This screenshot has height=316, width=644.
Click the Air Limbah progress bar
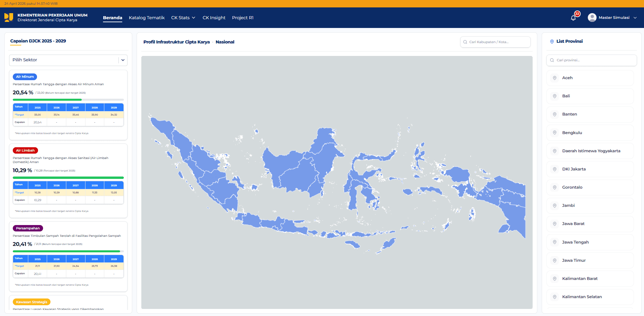[x=68, y=178]
